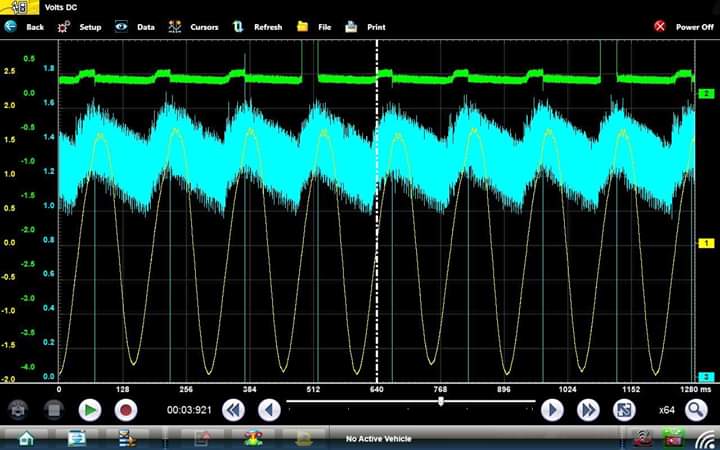This screenshot has width=720, height=450.
Task: Click the Back button
Action: point(24,27)
